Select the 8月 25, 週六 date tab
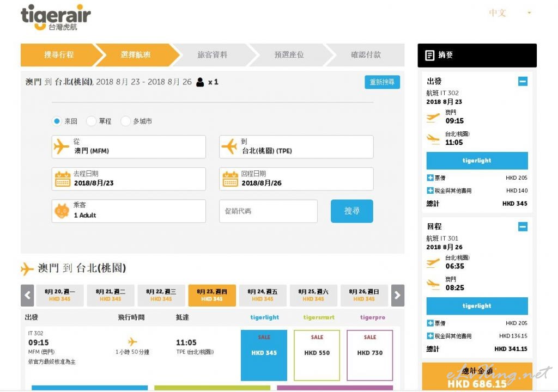This screenshot has width=558, height=392. [313, 295]
